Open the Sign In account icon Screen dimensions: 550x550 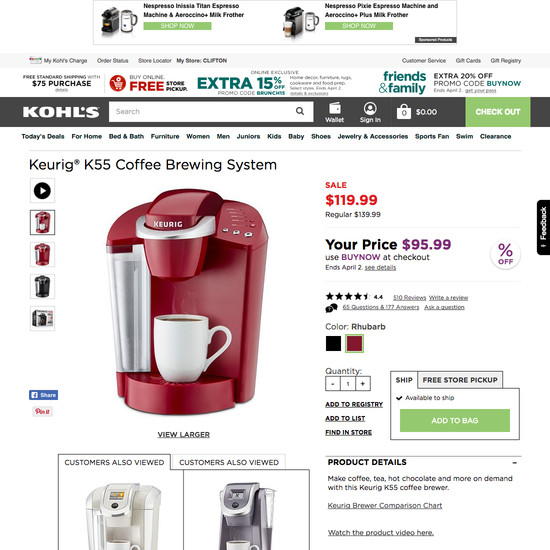click(x=370, y=112)
